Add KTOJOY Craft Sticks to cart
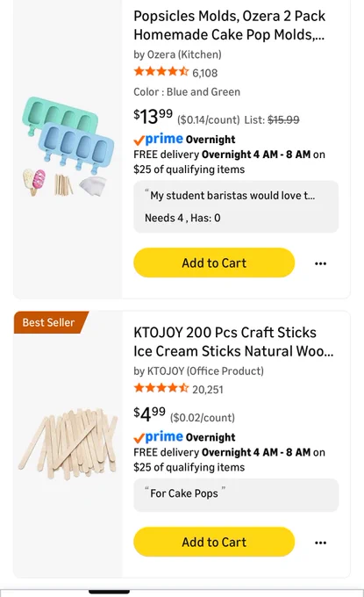 [214, 542]
